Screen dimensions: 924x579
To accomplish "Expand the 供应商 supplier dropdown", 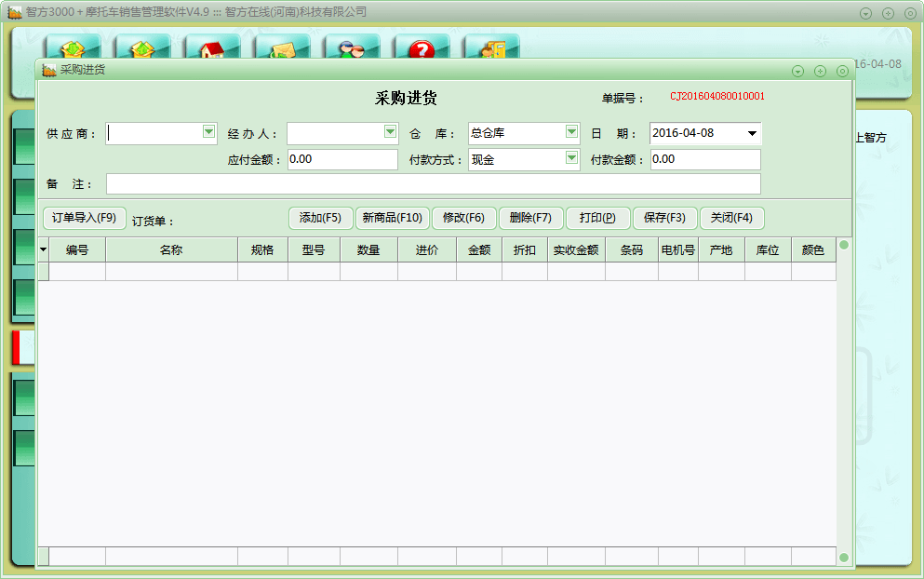I will [x=209, y=133].
